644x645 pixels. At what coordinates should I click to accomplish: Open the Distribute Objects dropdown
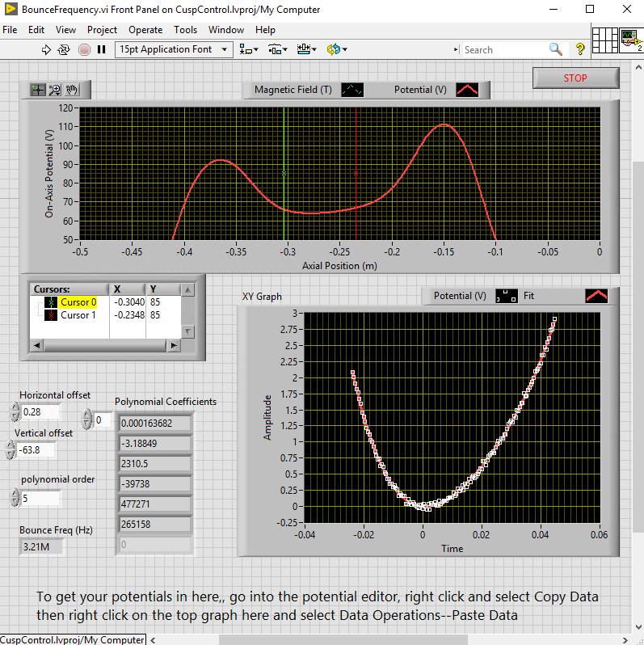(x=278, y=49)
